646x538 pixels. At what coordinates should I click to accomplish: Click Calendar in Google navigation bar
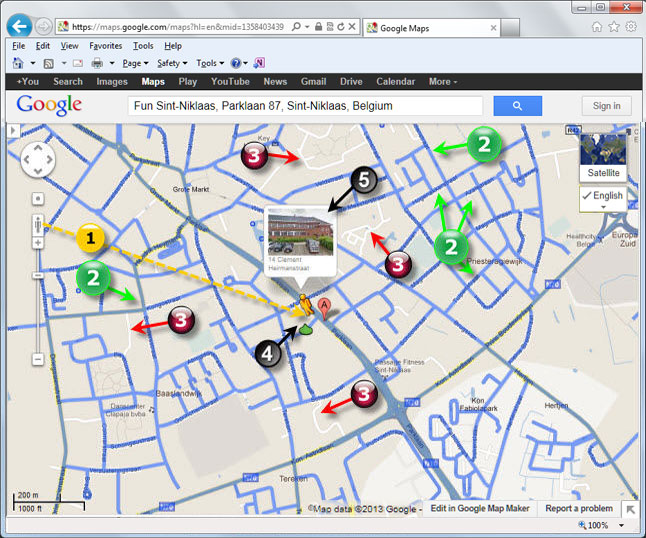(396, 82)
